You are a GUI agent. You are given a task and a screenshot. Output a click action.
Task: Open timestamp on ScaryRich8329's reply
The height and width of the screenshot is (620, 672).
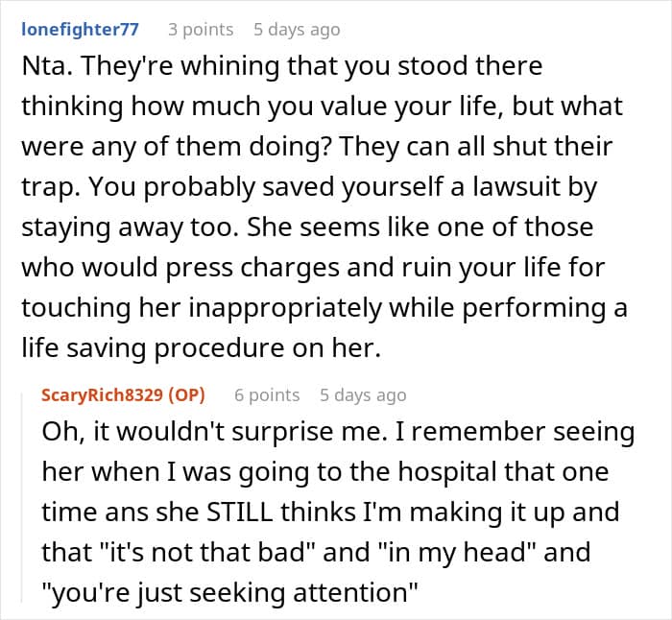363,395
